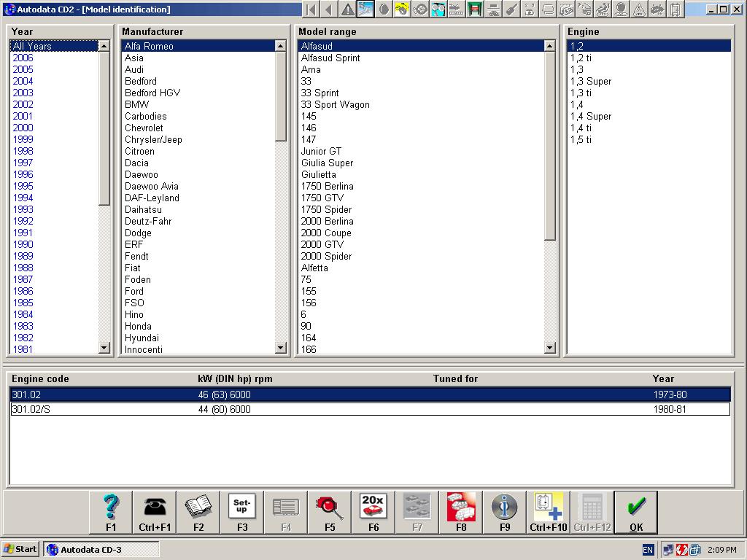Viewport: 747px width, 560px height.
Task: Select year 1999
Action: coord(23,139)
